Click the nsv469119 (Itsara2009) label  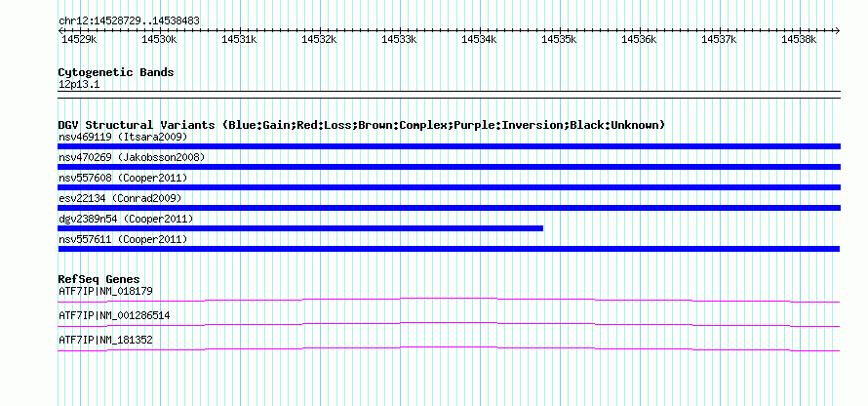[123, 137]
